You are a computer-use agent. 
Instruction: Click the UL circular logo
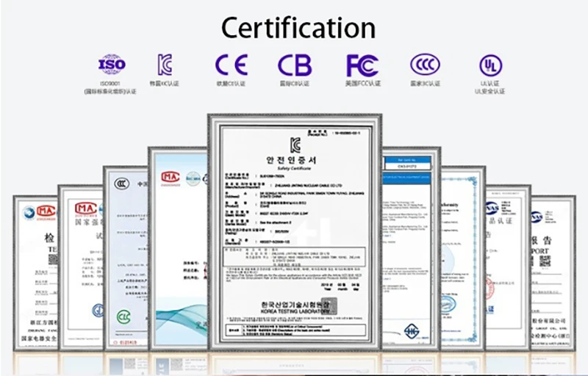point(490,65)
